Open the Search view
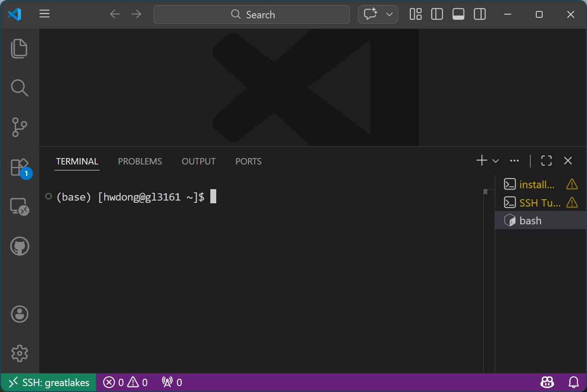The height and width of the screenshot is (392, 587). [19, 88]
